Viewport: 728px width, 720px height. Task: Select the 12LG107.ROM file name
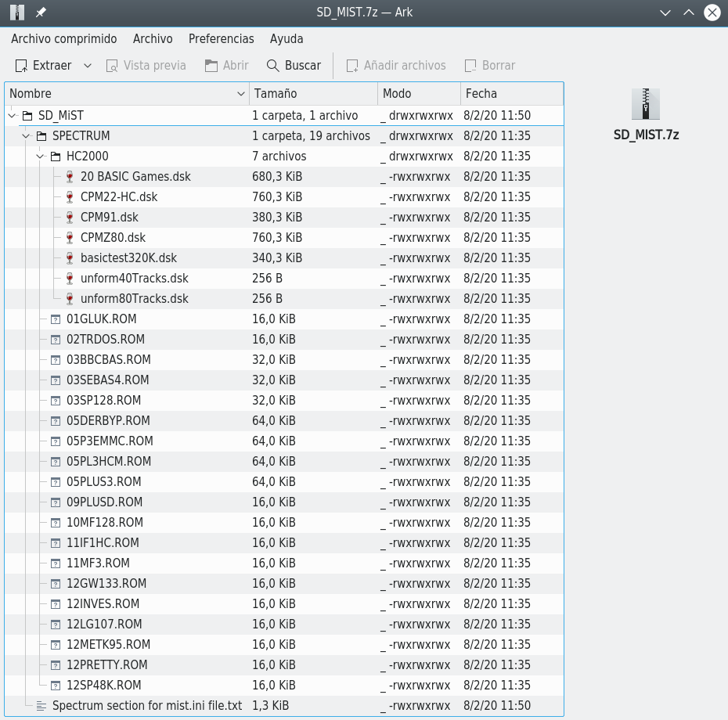coord(104,625)
